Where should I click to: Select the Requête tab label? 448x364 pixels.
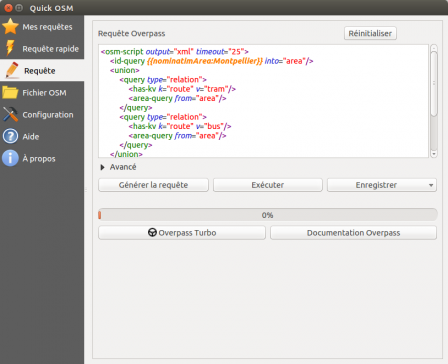[x=40, y=71]
